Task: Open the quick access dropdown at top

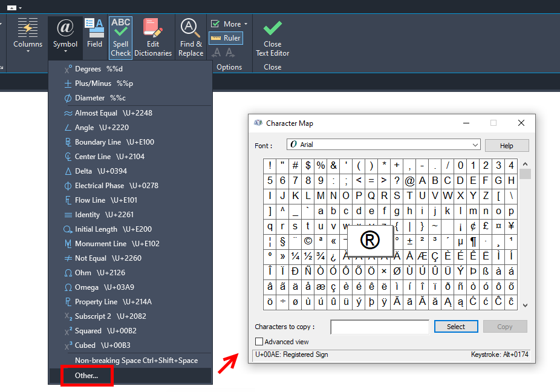Action: pos(21,8)
